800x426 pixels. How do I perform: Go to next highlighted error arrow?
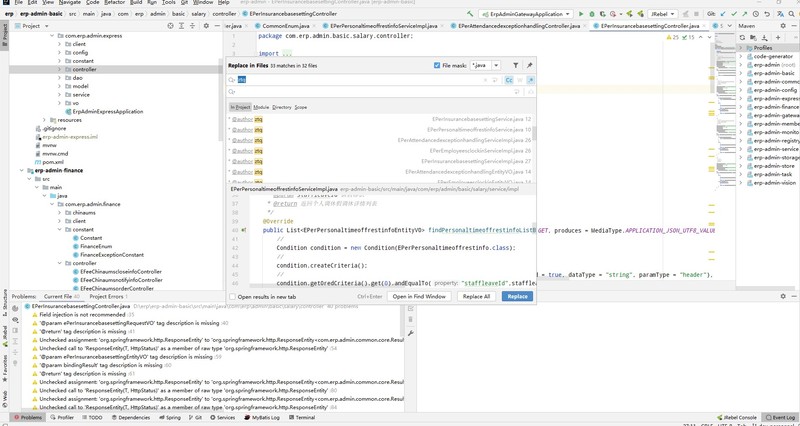tap(709, 37)
